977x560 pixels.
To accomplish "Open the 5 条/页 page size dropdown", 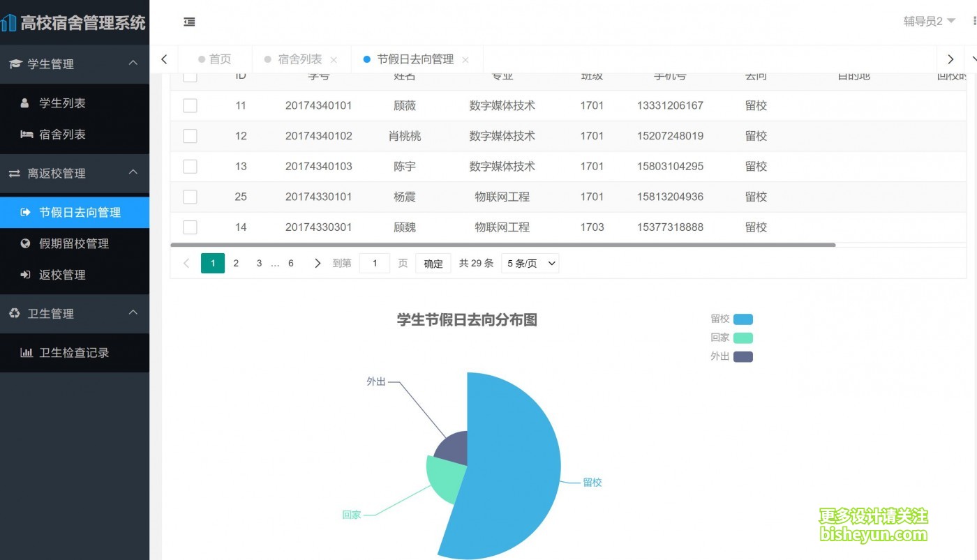I will click(x=530, y=263).
